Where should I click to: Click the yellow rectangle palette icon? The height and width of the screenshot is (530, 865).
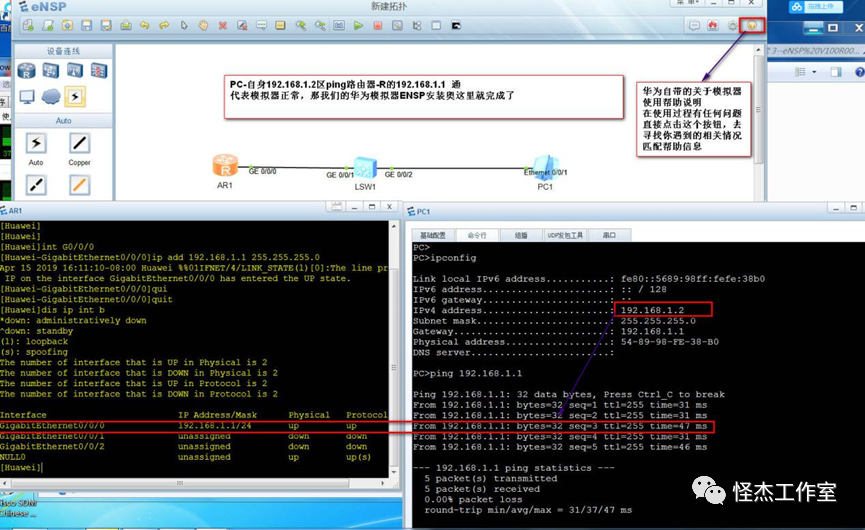pos(280,25)
